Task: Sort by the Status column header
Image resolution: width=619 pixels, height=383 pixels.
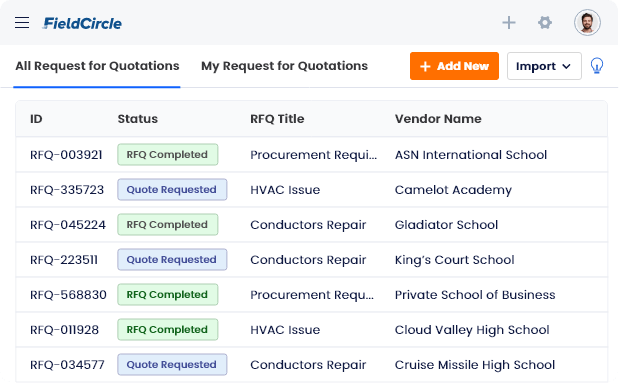Action: pos(137,119)
